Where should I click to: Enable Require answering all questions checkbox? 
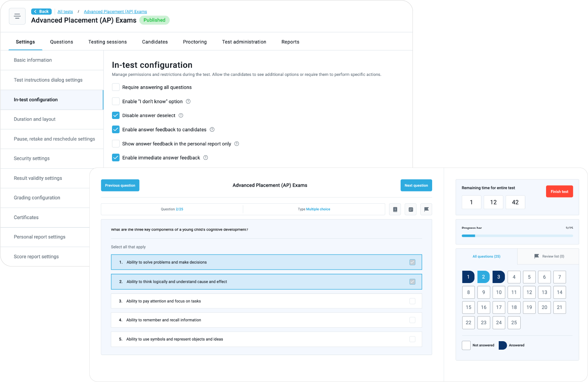pos(116,87)
